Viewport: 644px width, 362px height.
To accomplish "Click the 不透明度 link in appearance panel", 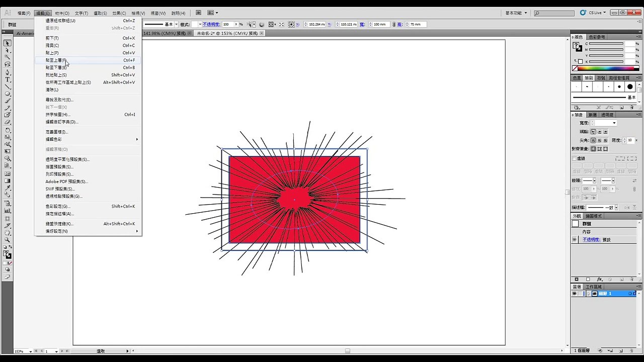I will [591, 240].
